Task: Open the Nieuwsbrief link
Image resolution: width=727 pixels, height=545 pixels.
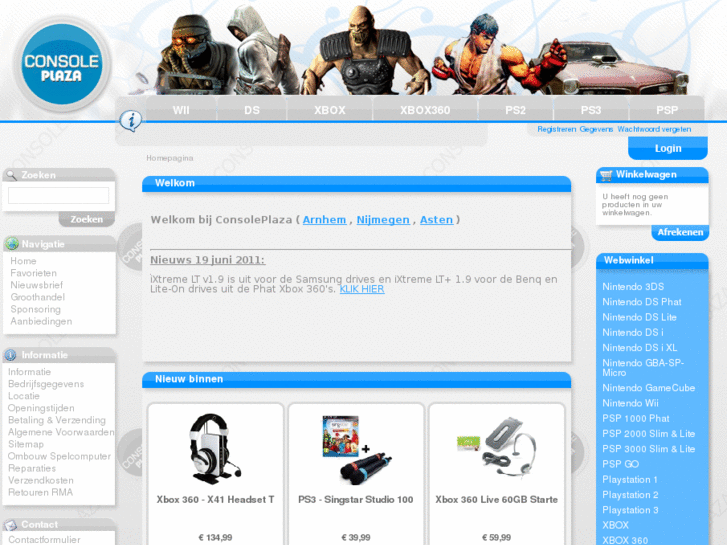Action: click(37, 285)
